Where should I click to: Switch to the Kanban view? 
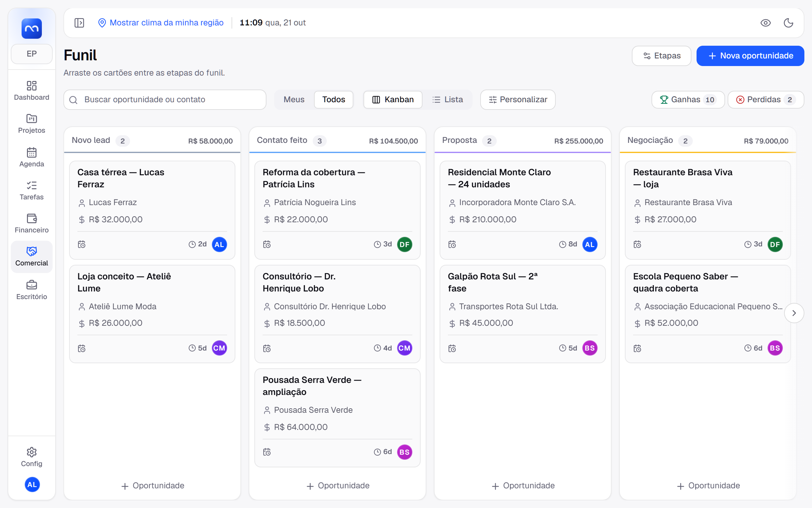pyautogui.click(x=393, y=99)
